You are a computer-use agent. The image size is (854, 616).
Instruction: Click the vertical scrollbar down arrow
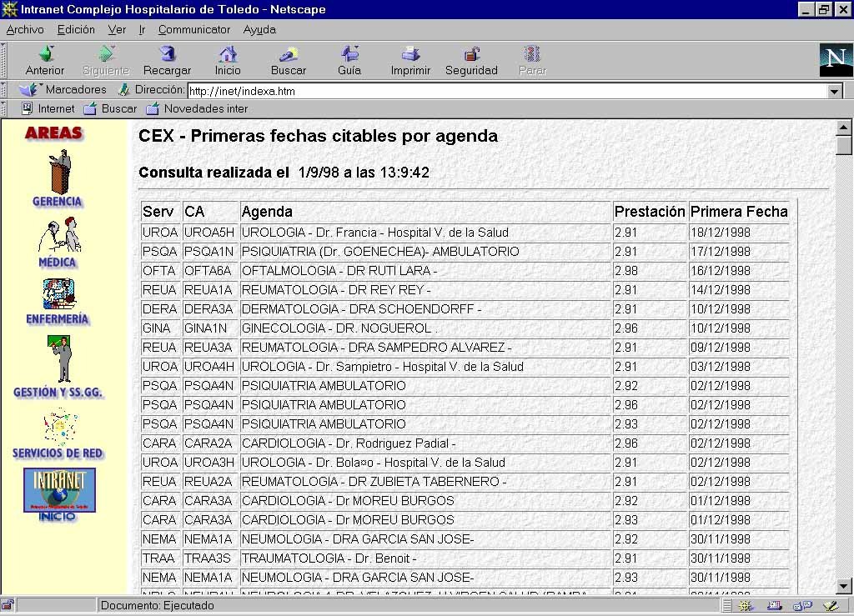click(x=843, y=586)
